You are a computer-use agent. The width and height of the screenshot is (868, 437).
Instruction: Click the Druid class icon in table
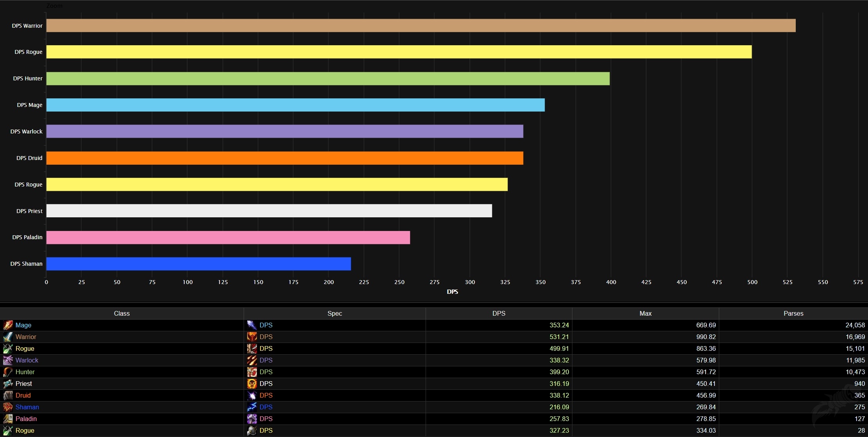click(x=8, y=395)
